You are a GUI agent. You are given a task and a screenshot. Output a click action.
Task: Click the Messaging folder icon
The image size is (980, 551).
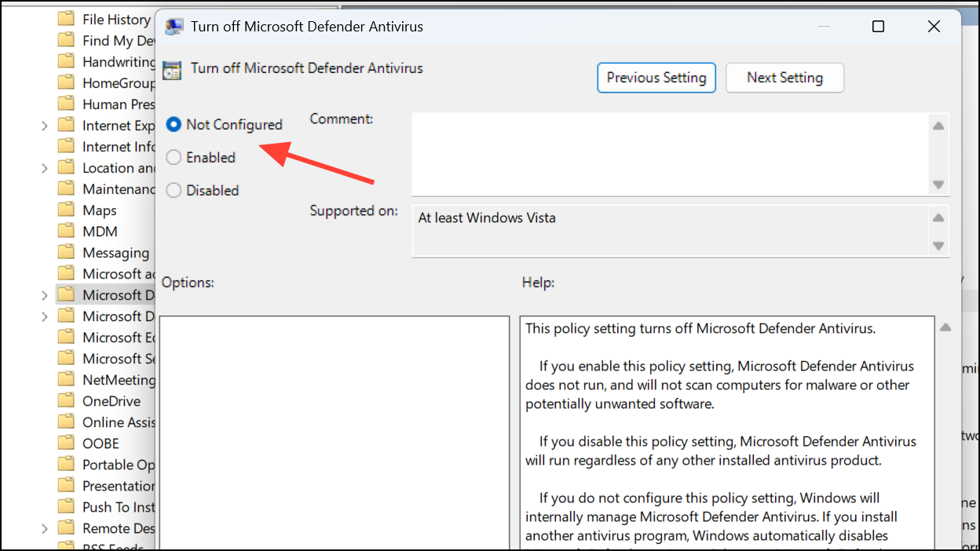point(68,252)
